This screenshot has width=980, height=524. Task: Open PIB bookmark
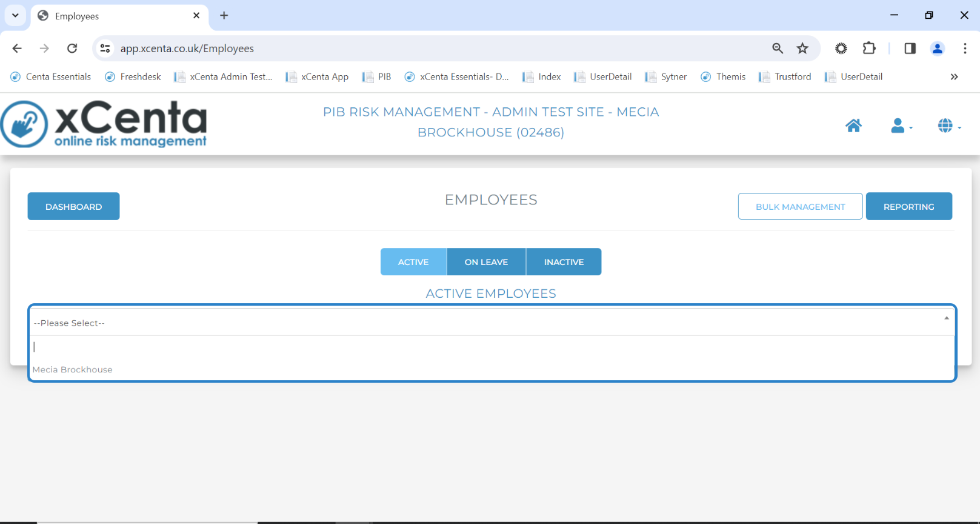point(376,77)
